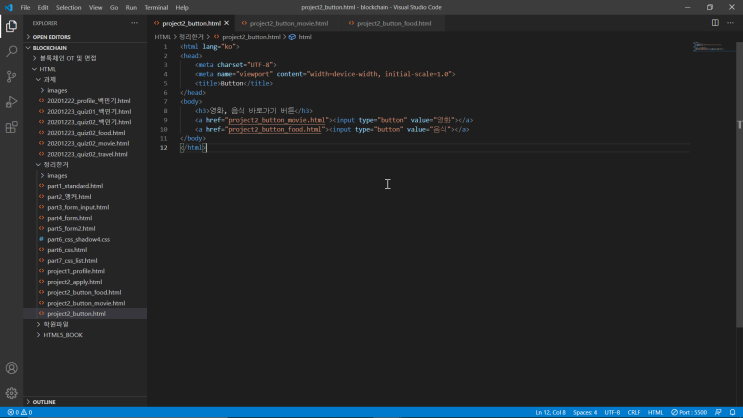Image resolution: width=743 pixels, height=418 pixels.
Task: Switch to project2_button_movie.html tab
Action: click(289, 23)
